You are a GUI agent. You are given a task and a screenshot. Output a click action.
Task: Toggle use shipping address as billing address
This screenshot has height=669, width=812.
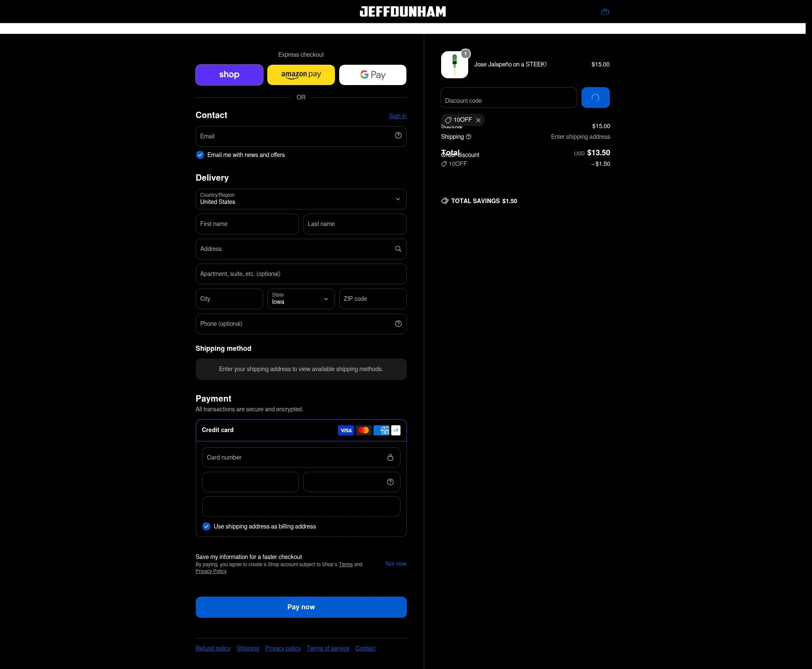click(x=206, y=526)
